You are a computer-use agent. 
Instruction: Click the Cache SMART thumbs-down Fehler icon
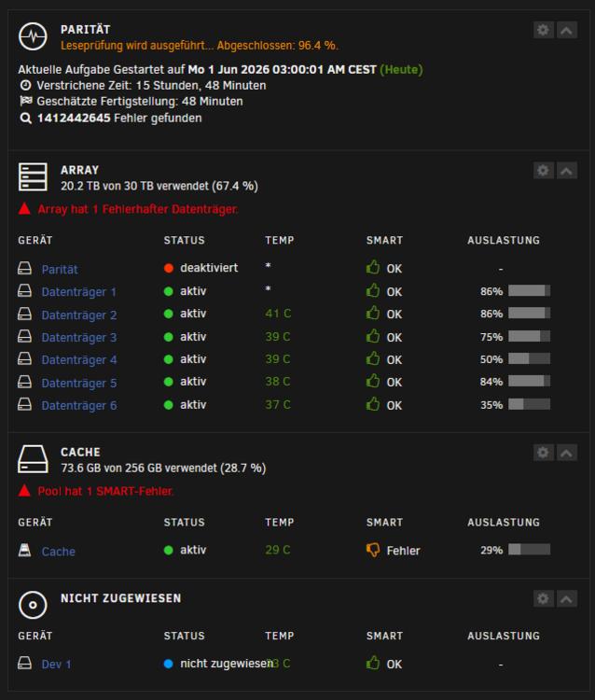373,550
